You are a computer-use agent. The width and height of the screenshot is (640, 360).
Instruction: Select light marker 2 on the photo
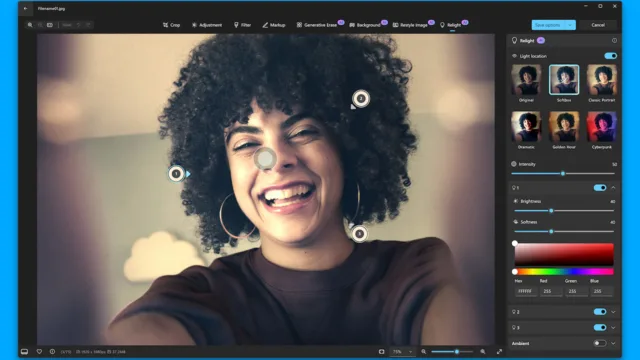(x=361, y=98)
